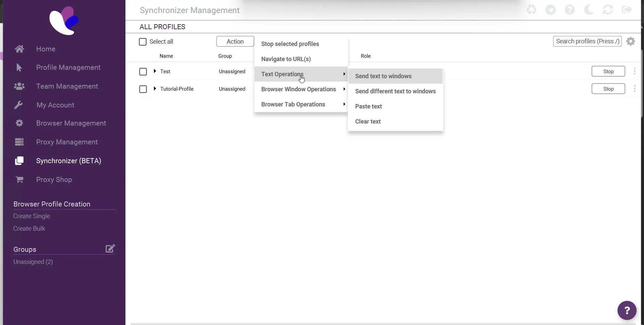Click the app logo in sidebar

click(64, 21)
